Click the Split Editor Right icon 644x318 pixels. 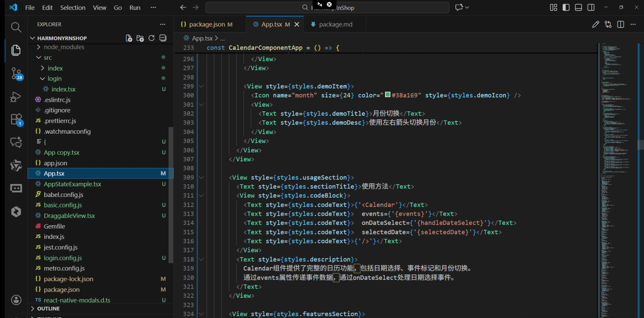[x=621, y=24]
